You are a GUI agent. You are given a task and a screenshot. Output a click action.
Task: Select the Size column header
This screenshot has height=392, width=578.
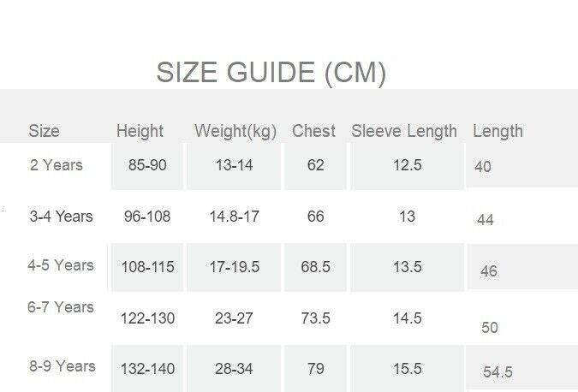pyautogui.click(x=45, y=131)
